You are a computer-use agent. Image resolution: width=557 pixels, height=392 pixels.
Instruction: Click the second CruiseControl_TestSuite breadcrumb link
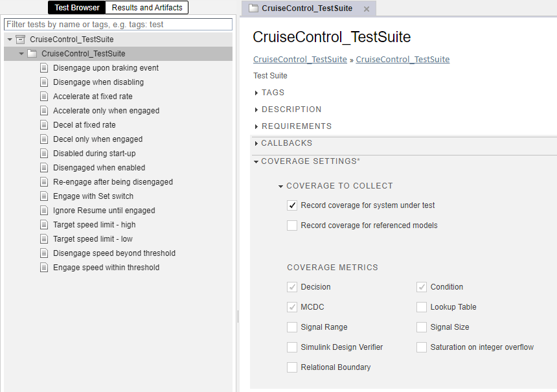402,60
